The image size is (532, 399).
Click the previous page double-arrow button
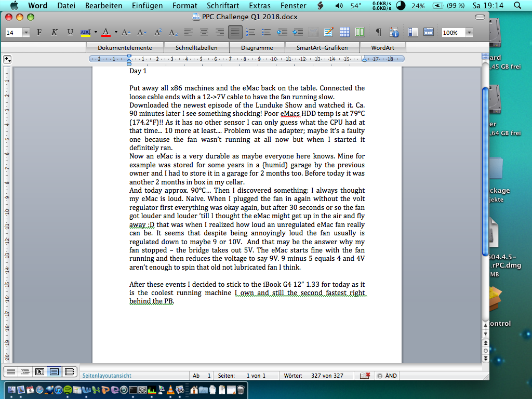[x=486, y=343]
